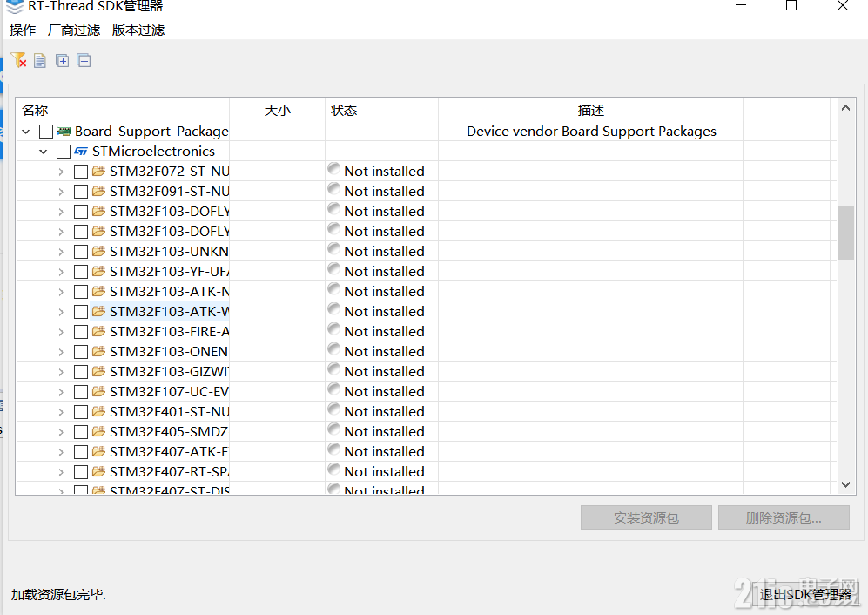The height and width of the screenshot is (615, 868).
Task: Click the status circle icon for STM32F103-ATK-W
Action: (333, 309)
